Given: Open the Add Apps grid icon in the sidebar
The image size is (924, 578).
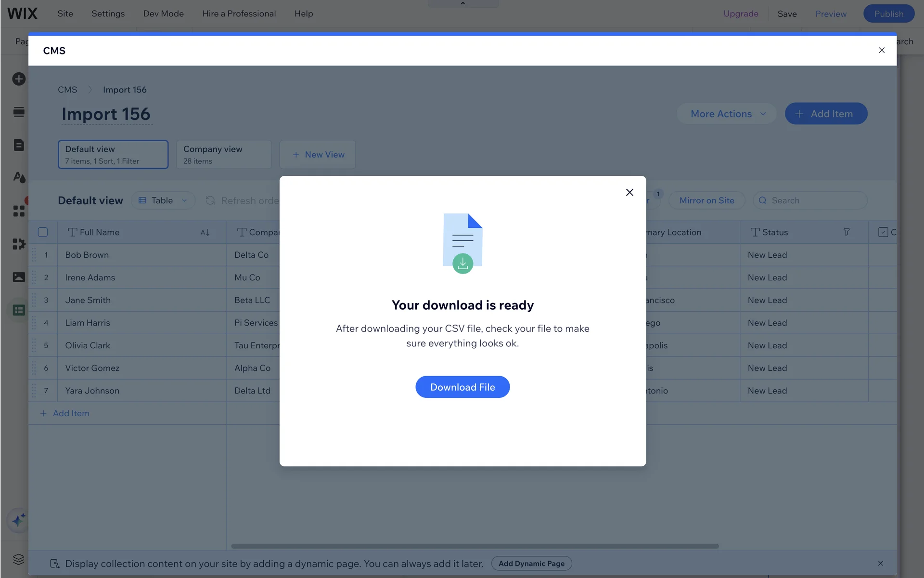Looking at the screenshot, I should [19, 211].
